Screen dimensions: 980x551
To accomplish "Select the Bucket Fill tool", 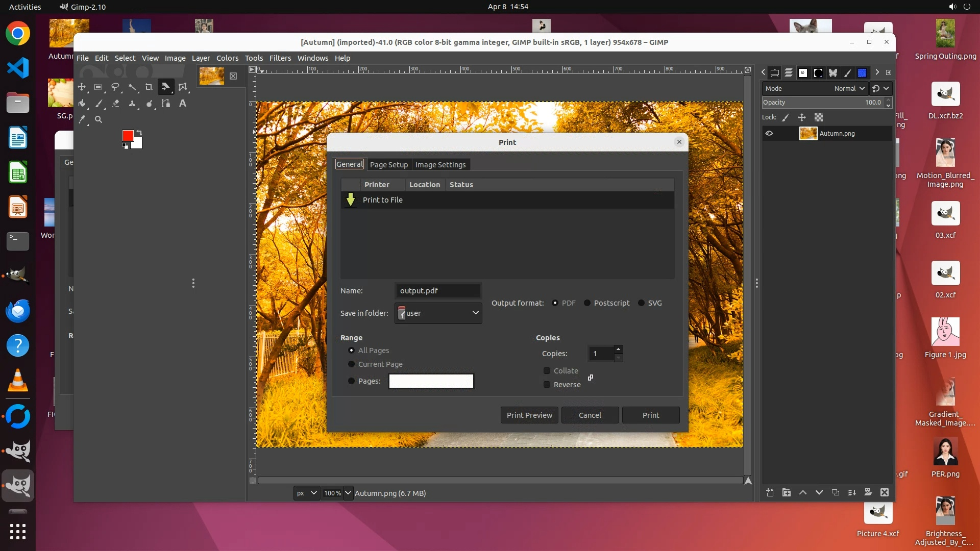I will coord(82,104).
